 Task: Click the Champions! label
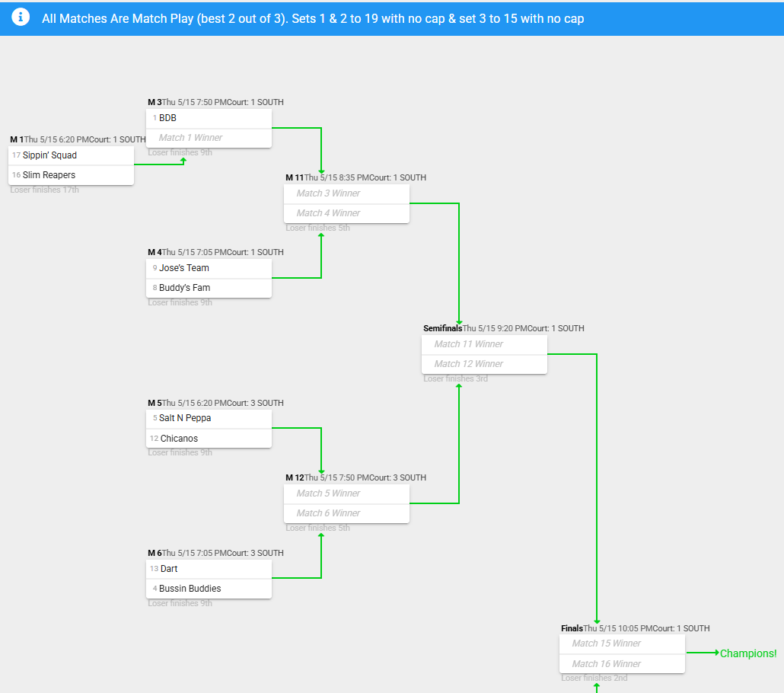[748, 653]
